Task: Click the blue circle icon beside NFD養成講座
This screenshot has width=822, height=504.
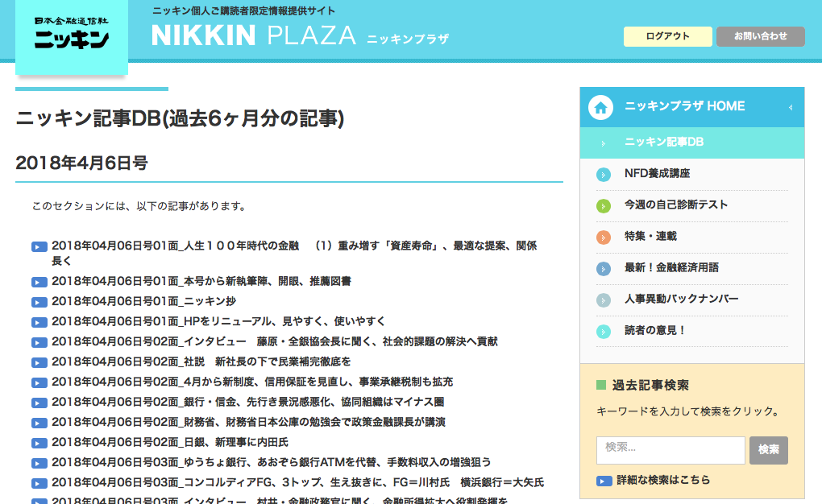Action: 604,175
